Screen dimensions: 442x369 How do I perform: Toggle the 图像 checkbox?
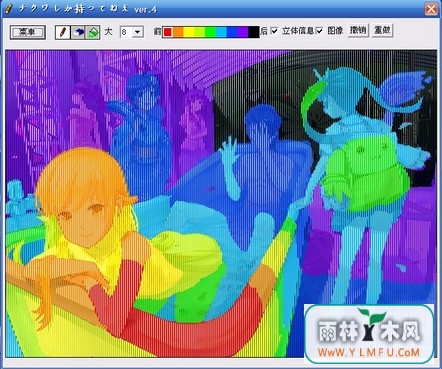(319, 31)
